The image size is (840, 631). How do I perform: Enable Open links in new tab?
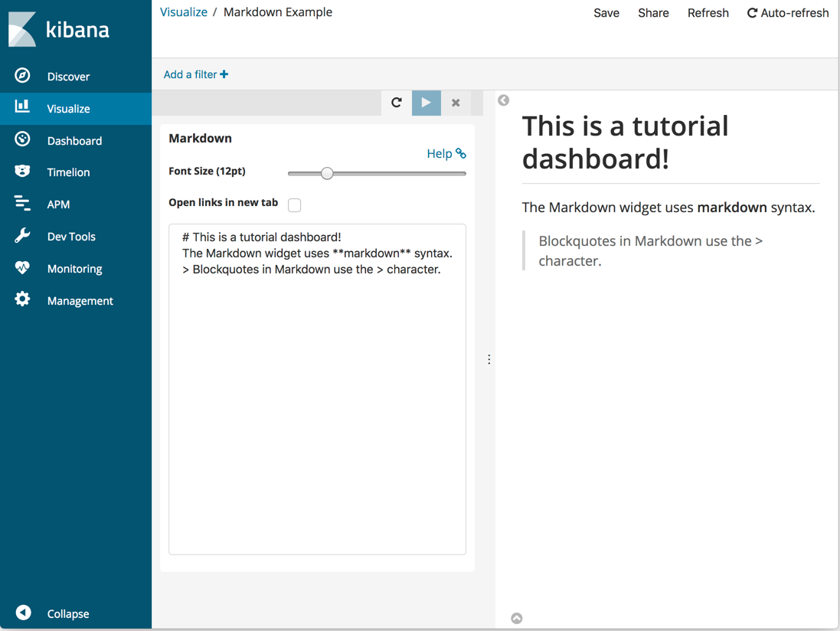click(294, 205)
